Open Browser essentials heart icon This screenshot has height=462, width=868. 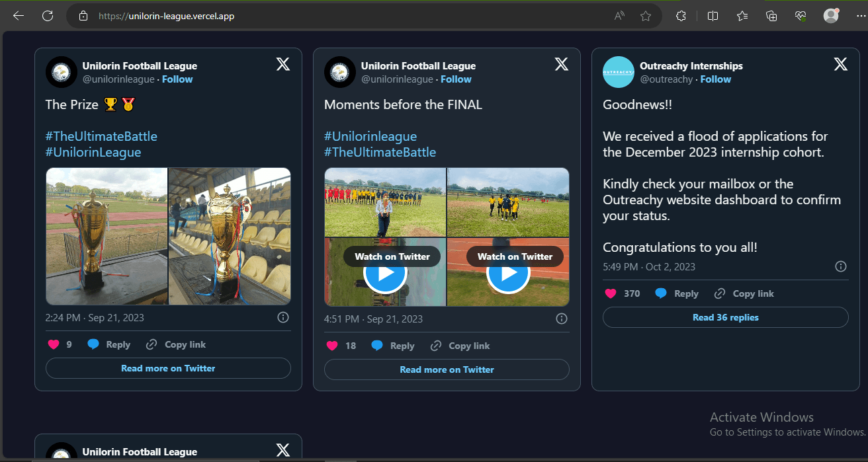coord(801,16)
